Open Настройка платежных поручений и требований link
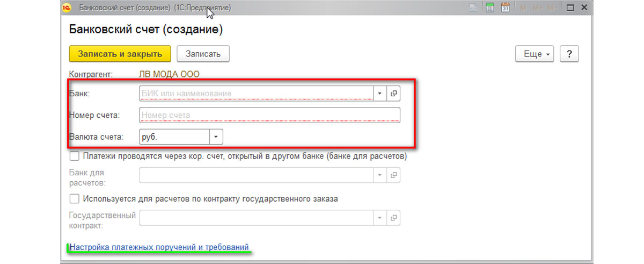The image size is (644, 264). (159, 247)
